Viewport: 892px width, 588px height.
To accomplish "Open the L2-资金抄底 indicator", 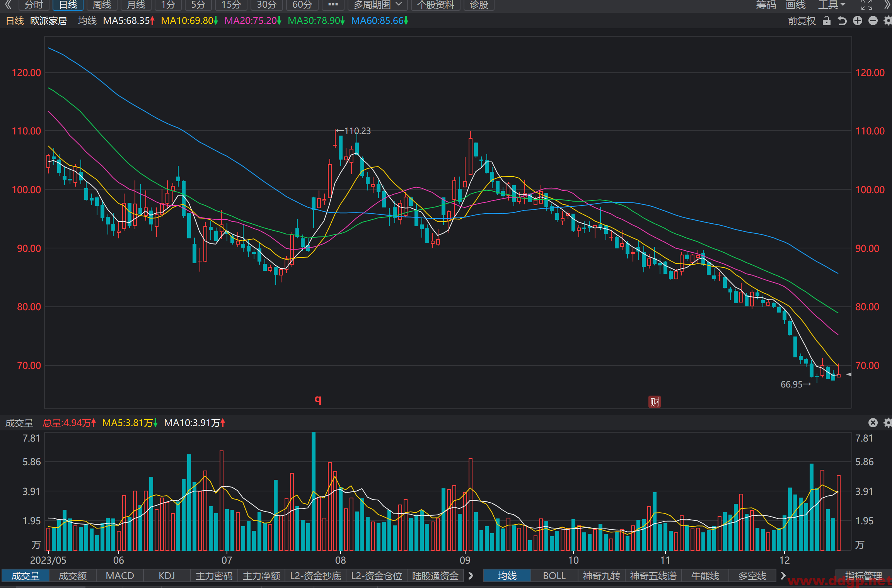I will 316,576.
